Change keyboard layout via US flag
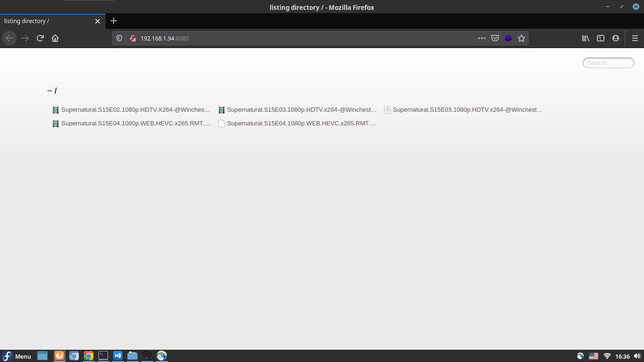The width and height of the screenshot is (644, 362). point(594,356)
